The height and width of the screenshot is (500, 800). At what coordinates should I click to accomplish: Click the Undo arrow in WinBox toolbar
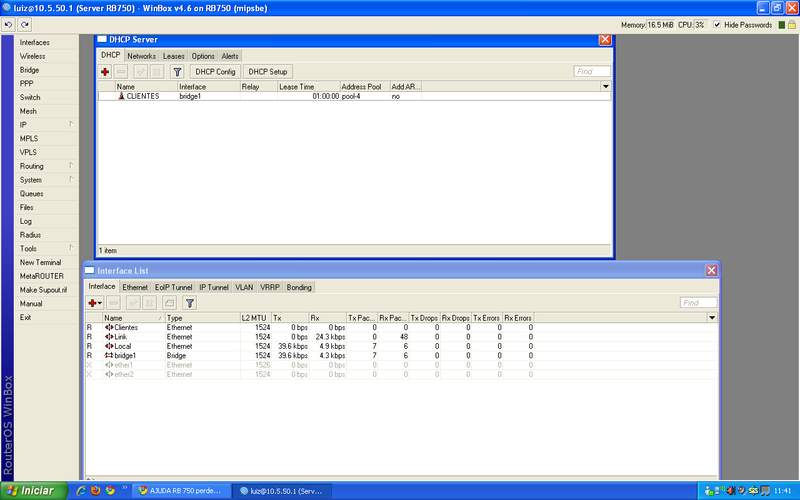[x=8, y=24]
